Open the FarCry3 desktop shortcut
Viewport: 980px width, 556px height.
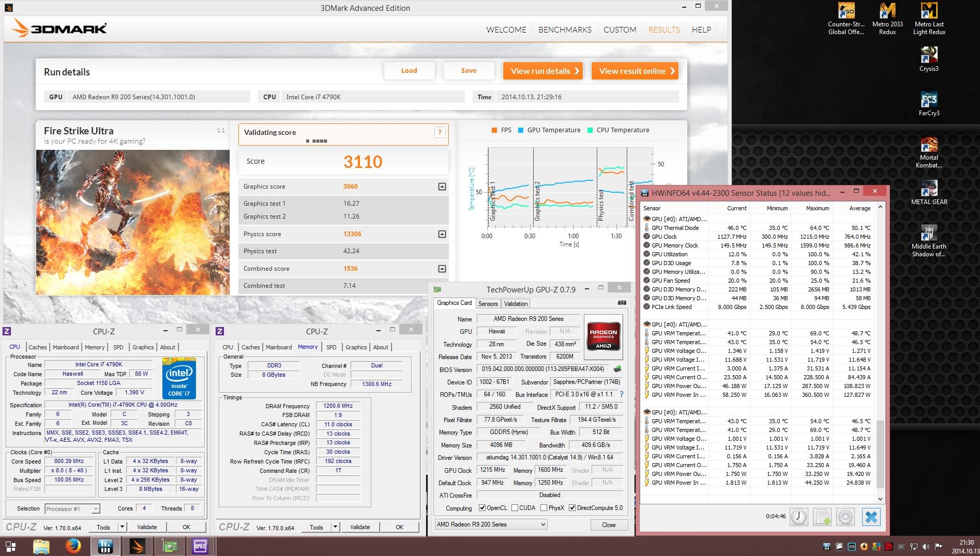929,103
